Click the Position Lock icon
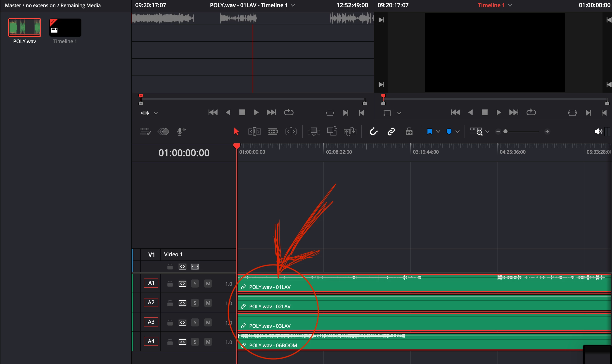 [409, 132]
